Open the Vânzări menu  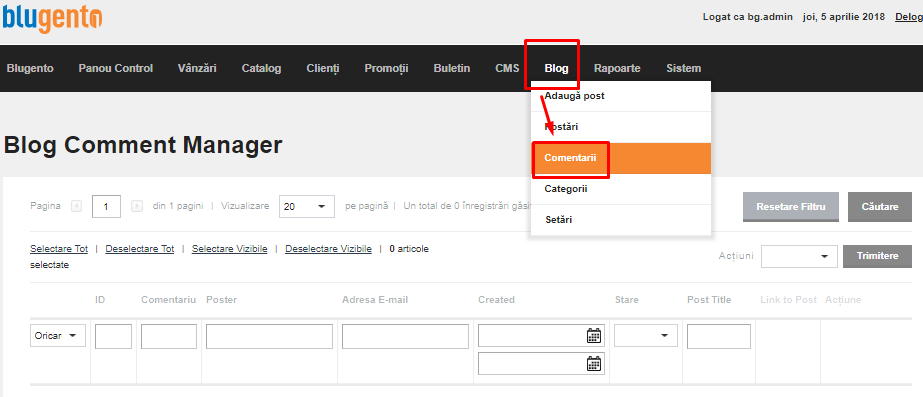[197, 68]
